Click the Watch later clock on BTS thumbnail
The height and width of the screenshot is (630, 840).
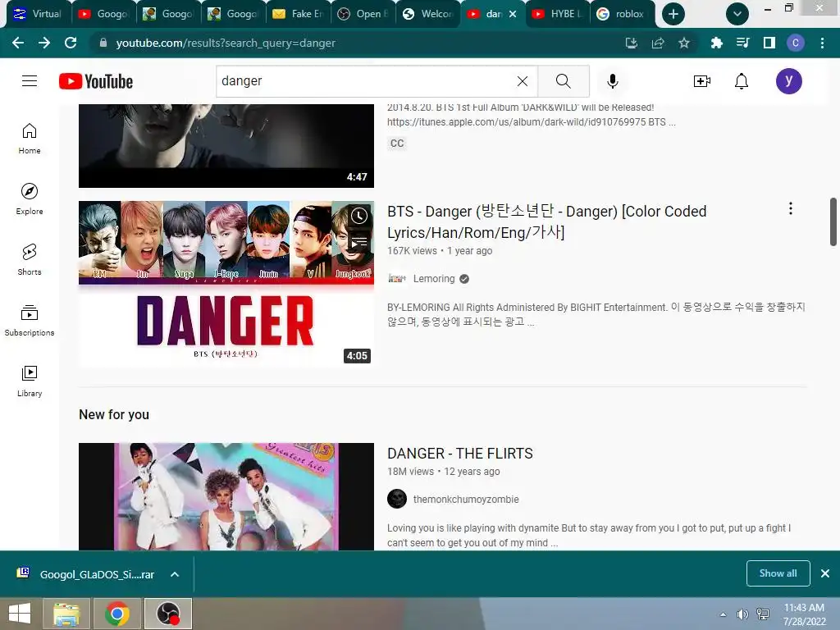[x=358, y=216]
